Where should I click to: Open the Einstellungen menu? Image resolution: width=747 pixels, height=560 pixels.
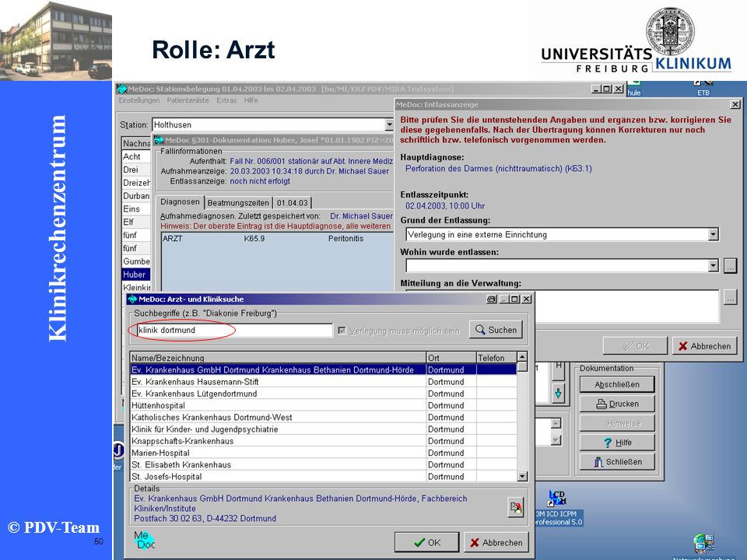[x=139, y=100]
